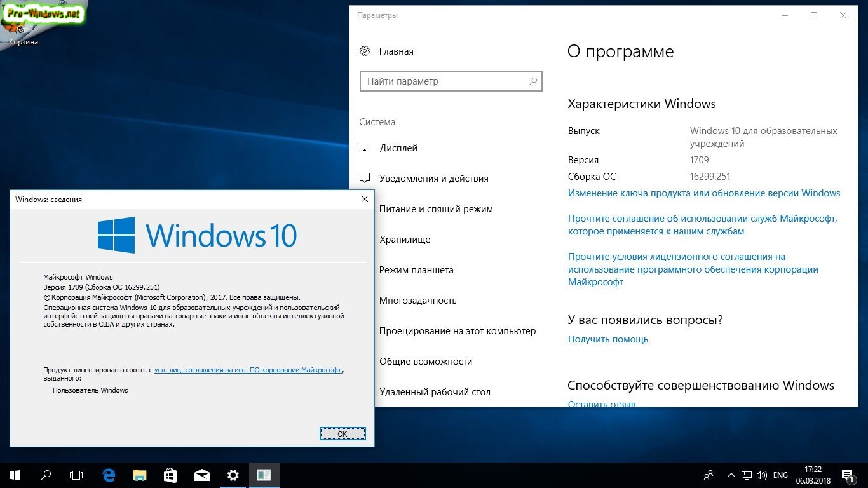Open the Microsoft services agreement link
The image size is (868, 488).
click(x=703, y=225)
